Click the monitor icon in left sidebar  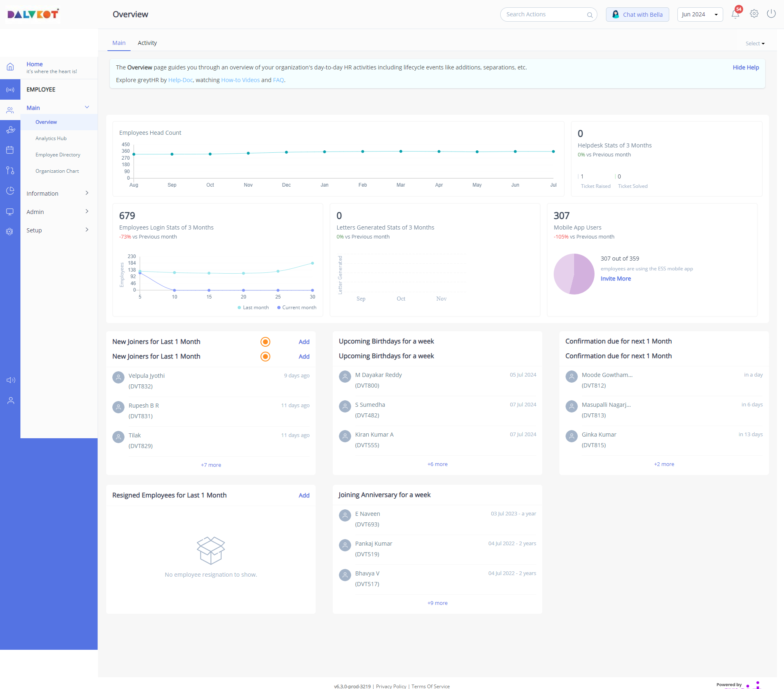(10, 212)
